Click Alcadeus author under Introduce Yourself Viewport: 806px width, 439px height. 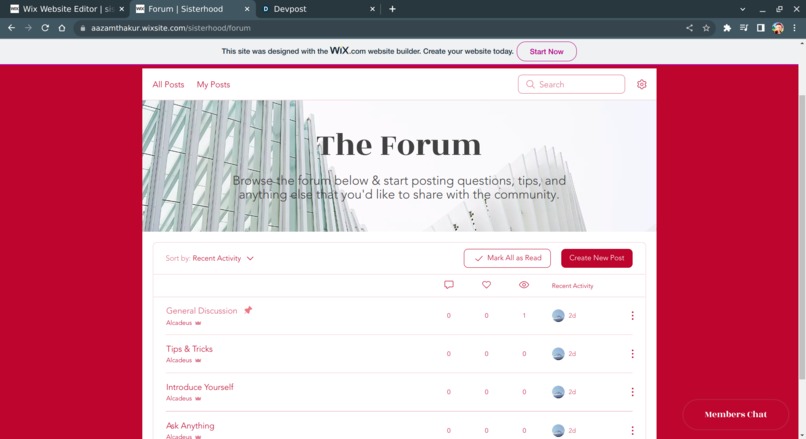179,398
